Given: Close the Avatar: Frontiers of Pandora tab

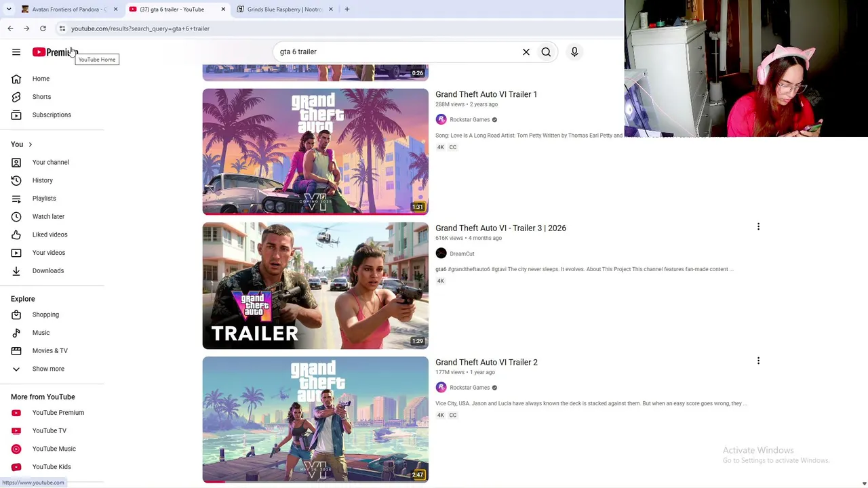Looking at the screenshot, I should [x=115, y=9].
